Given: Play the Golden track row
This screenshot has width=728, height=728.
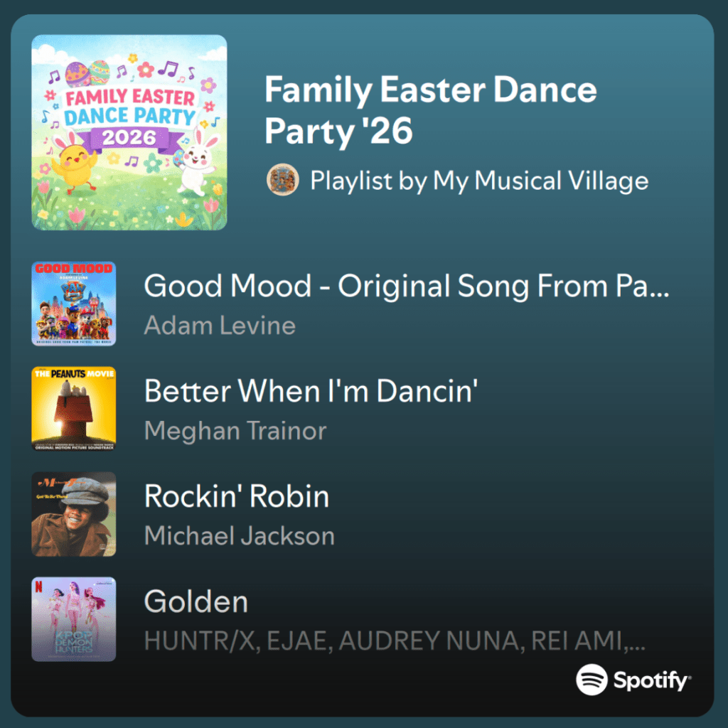Looking at the screenshot, I should tap(196, 601).
